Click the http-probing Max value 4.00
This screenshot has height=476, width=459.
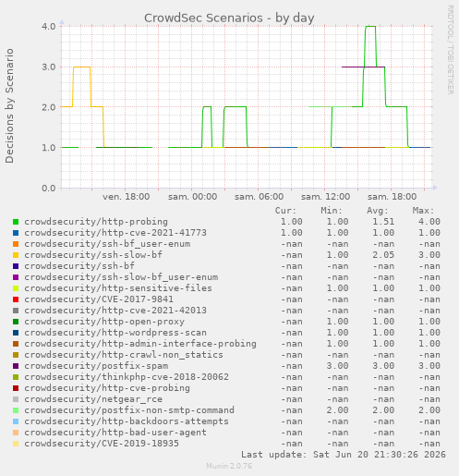click(x=429, y=222)
